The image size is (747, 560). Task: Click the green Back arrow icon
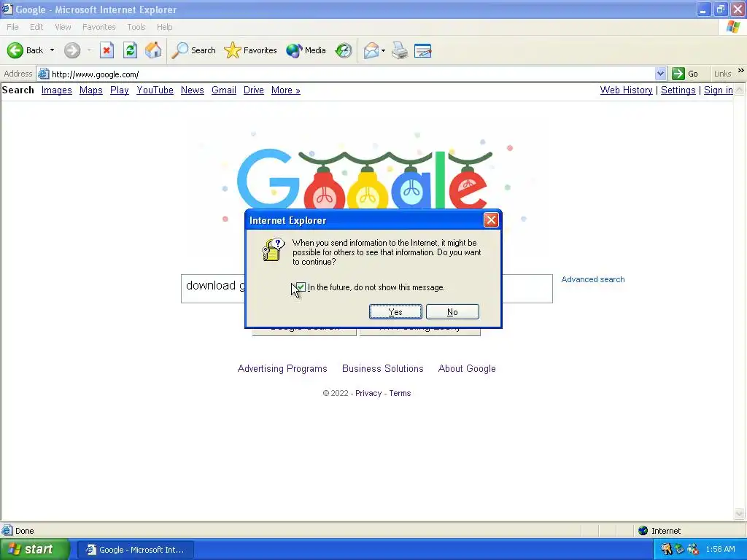(x=15, y=50)
